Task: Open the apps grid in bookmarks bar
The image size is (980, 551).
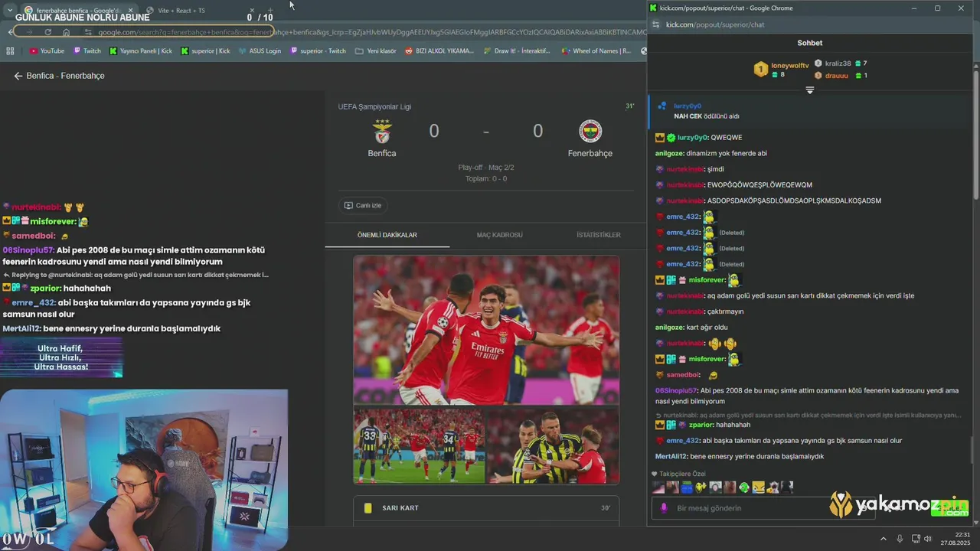Action: (10, 51)
